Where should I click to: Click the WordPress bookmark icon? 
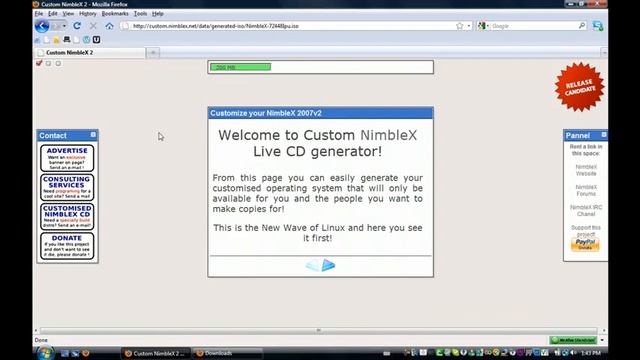point(87,40)
